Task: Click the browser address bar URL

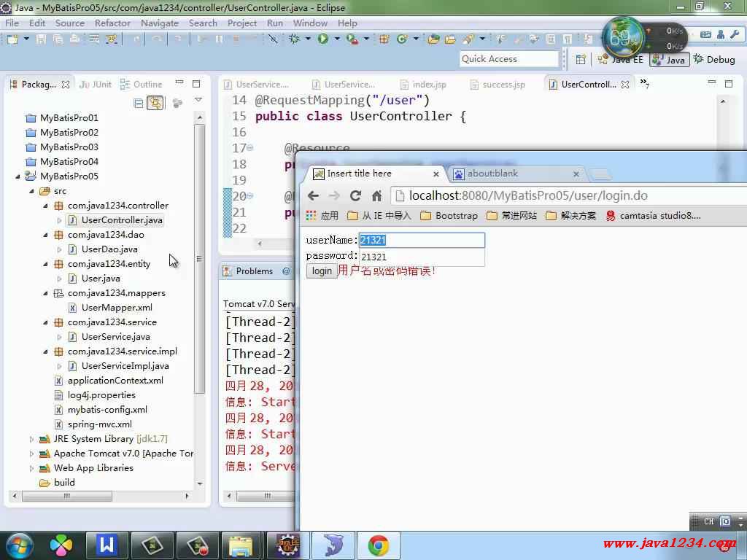Action: click(528, 195)
